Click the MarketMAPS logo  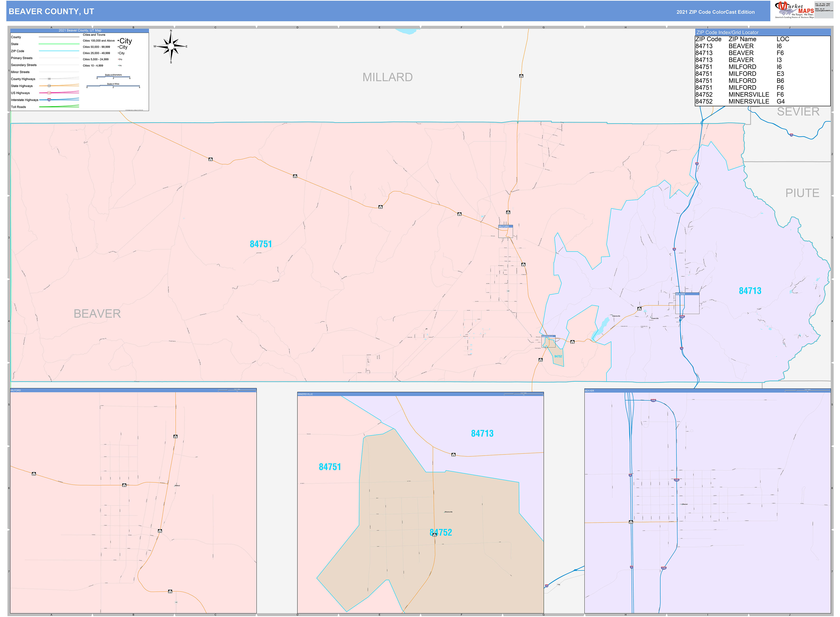coord(794,10)
